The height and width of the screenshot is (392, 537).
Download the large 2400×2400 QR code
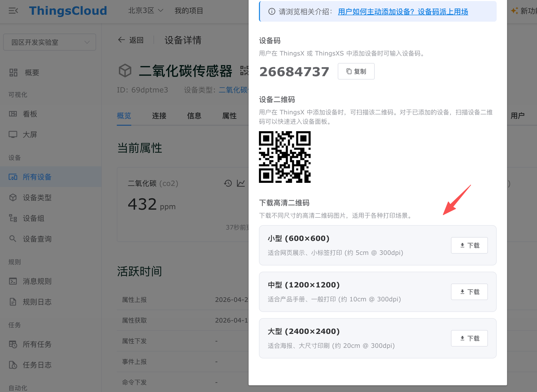(x=469, y=338)
